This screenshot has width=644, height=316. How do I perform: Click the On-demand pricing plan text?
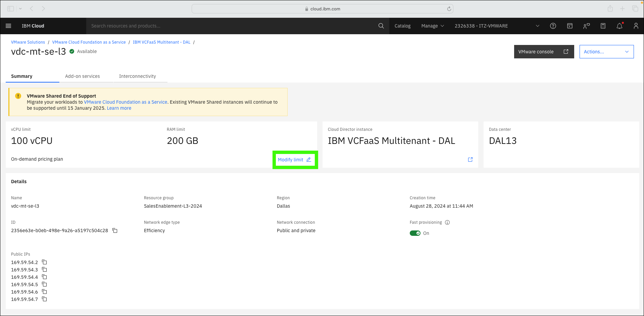pyautogui.click(x=37, y=159)
